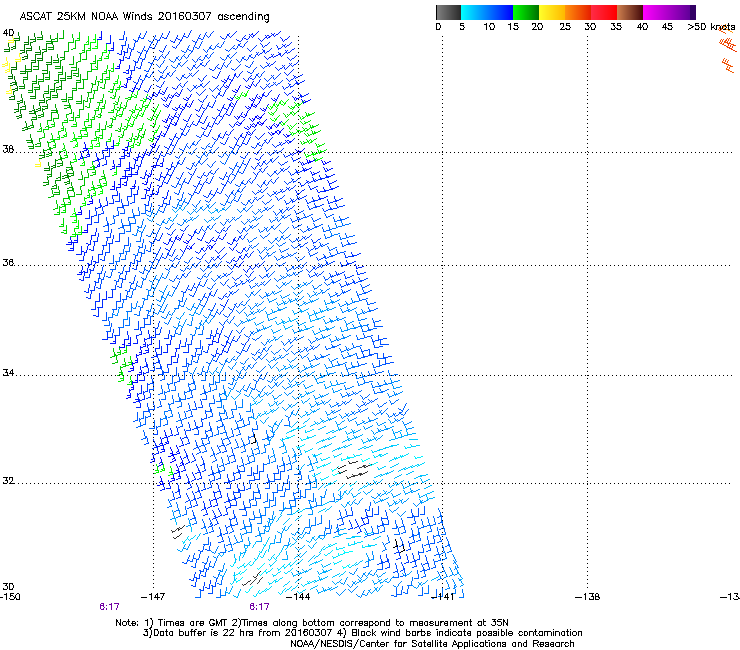Click the 25 label under the color bar

point(565,27)
